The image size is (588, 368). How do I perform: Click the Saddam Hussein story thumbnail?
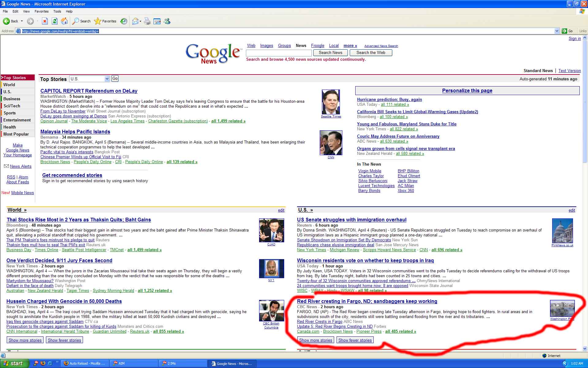click(272, 311)
